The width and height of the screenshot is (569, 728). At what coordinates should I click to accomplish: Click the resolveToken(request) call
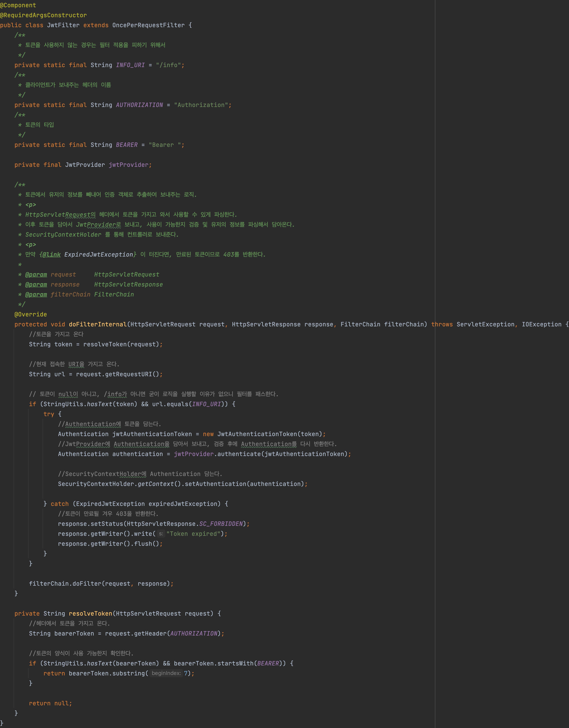(x=121, y=344)
